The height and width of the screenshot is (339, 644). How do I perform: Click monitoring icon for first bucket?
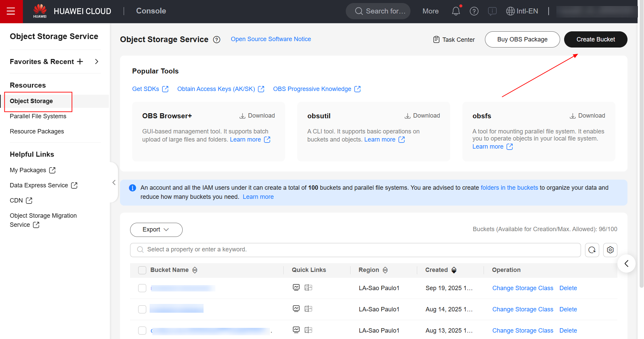(x=296, y=287)
